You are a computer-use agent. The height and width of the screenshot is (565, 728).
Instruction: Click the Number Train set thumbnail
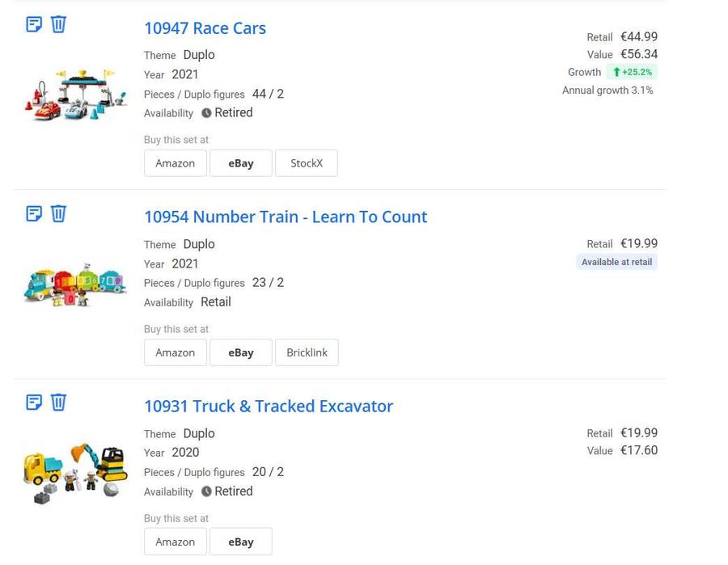pos(75,285)
